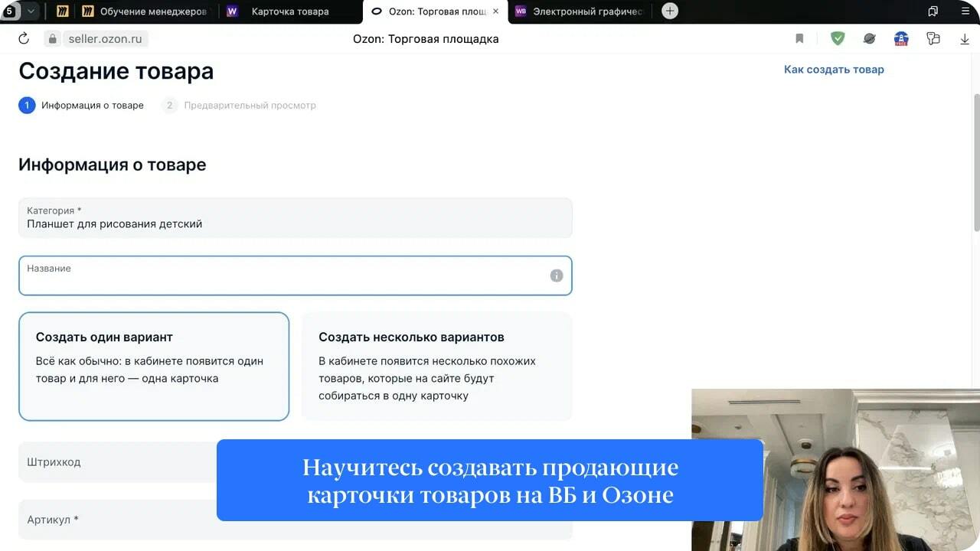Open the green shield protection icon
980x551 pixels.
[x=838, y=38]
